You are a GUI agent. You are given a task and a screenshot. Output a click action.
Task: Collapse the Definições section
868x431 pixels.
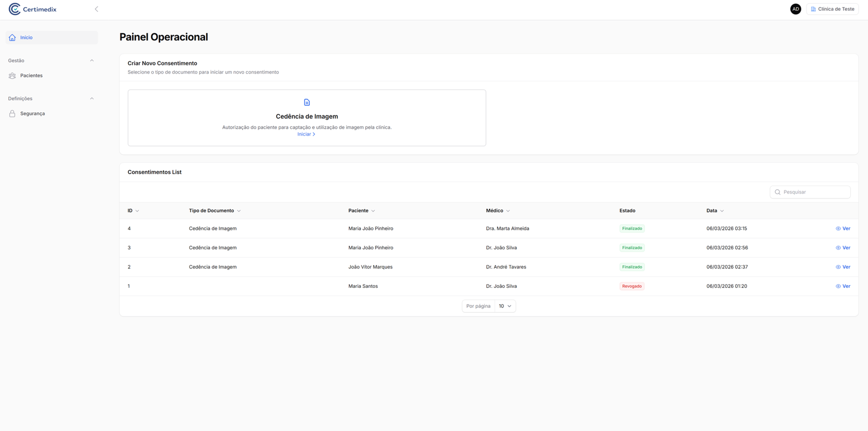tap(92, 99)
